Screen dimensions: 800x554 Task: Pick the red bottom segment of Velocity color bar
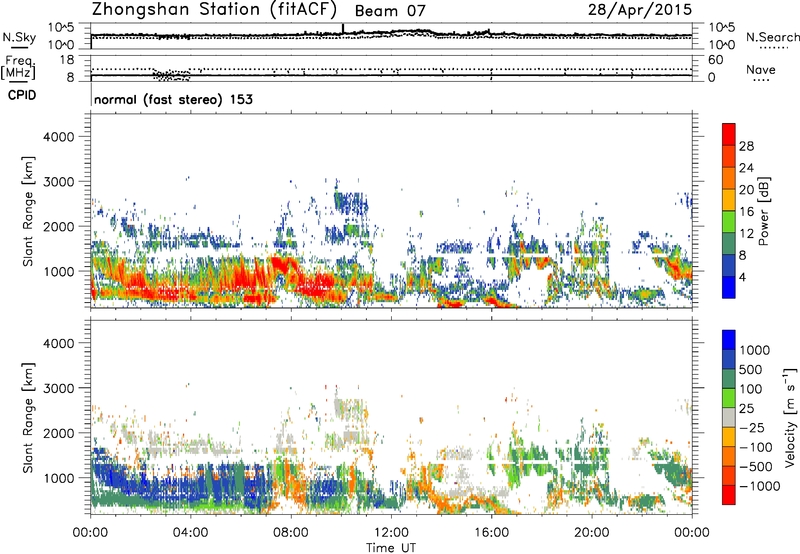point(729,494)
